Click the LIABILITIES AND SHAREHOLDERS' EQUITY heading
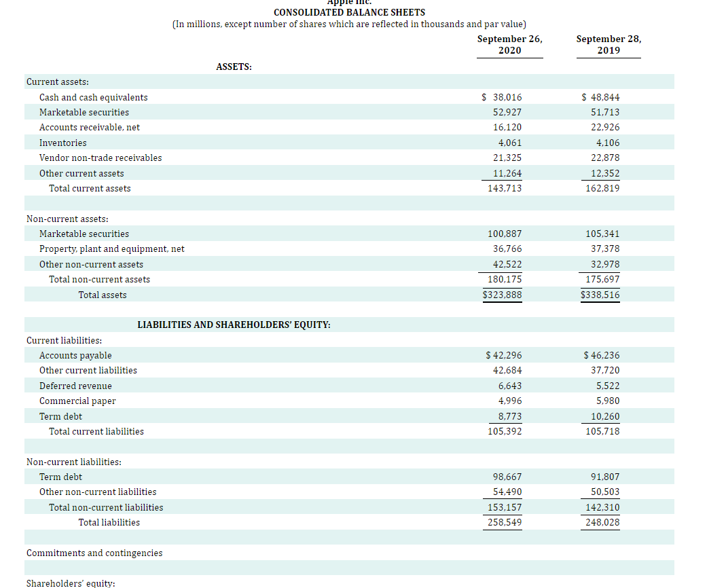The height and width of the screenshot is (588, 726). (234, 325)
